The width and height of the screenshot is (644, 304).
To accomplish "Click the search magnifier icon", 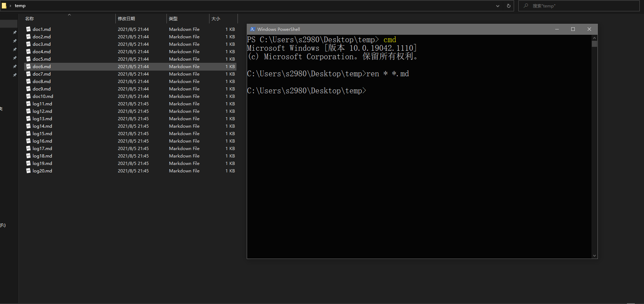I will [526, 6].
